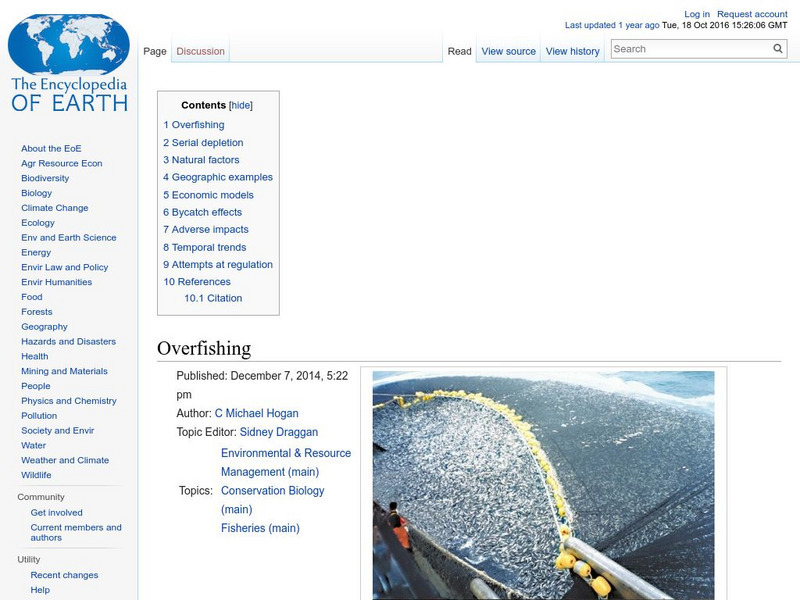Click the Log in link

point(697,14)
